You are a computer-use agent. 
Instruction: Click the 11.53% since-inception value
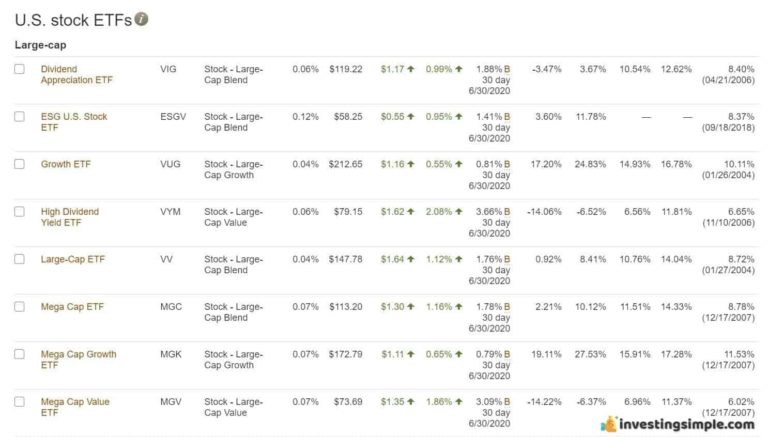coord(739,354)
